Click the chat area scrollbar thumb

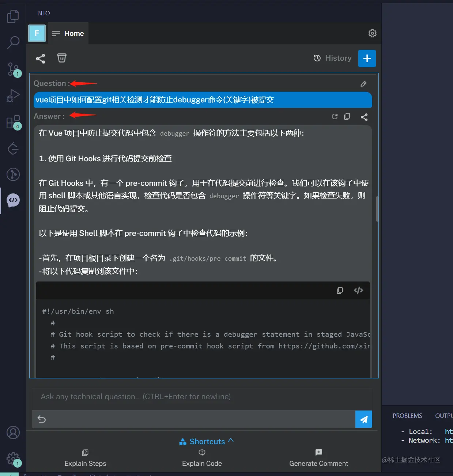pos(377,208)
